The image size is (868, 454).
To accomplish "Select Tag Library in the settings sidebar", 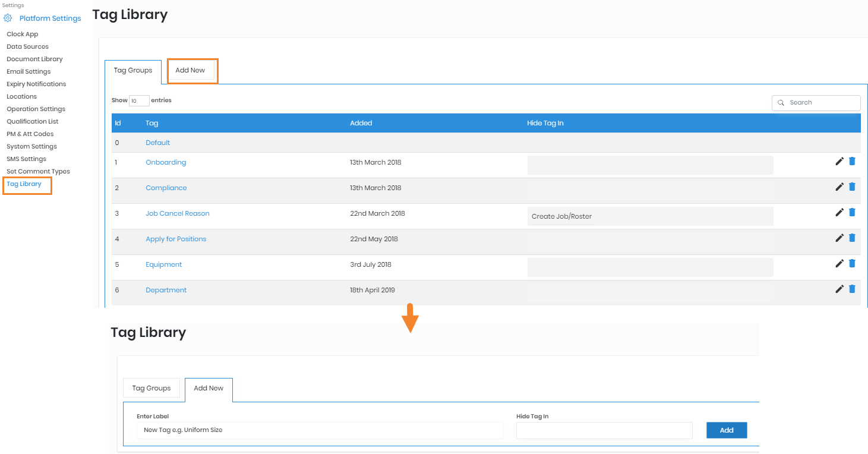I will coord(24,184).
